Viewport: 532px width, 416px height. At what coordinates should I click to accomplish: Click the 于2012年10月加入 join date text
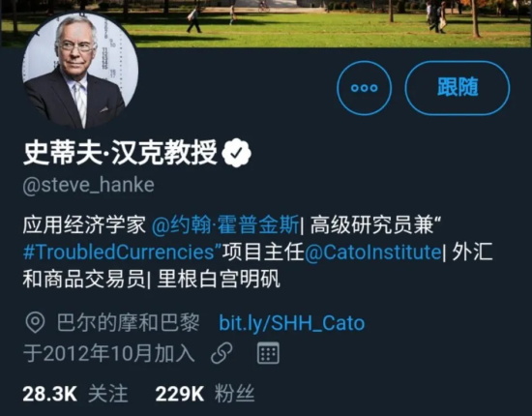109,353
